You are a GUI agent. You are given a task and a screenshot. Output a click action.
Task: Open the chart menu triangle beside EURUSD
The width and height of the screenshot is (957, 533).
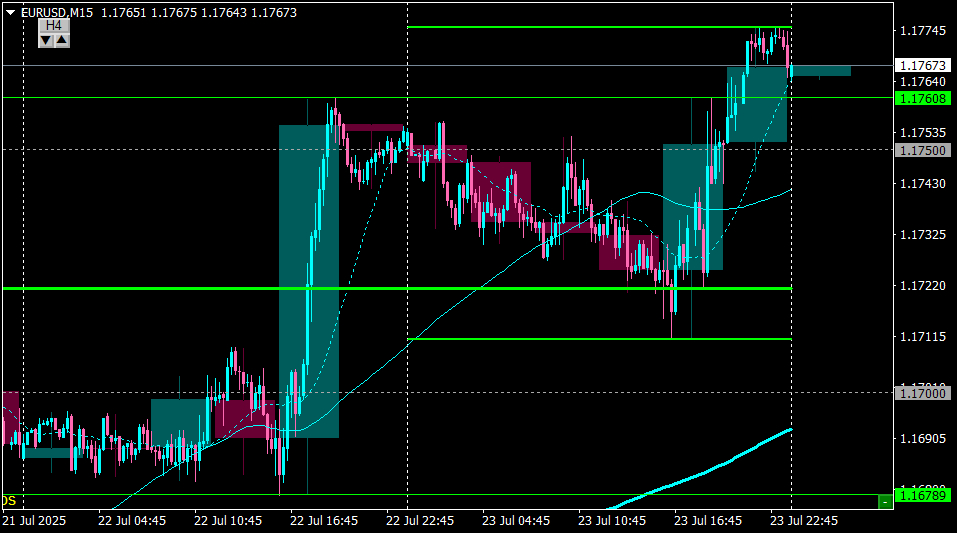[x=10, y=12]
